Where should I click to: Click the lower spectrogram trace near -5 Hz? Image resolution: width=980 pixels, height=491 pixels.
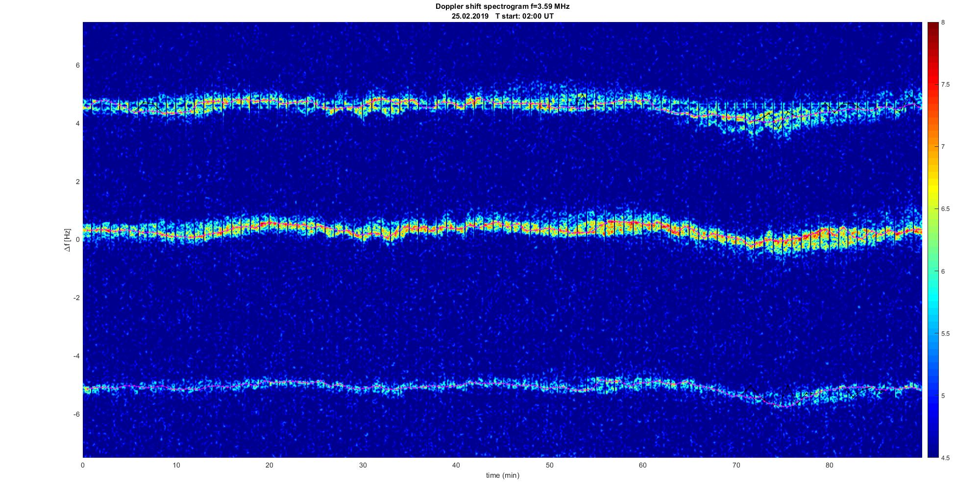pos(502,386)
